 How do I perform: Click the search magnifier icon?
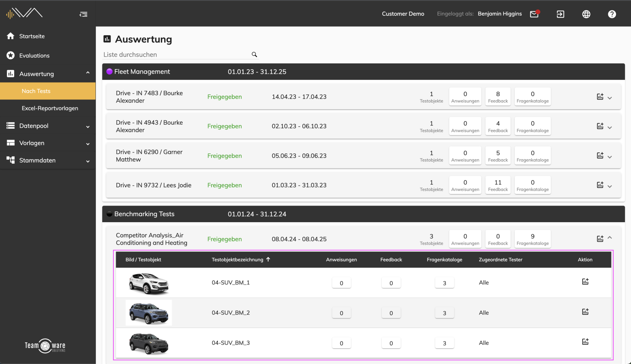click(x=254, y=54)
